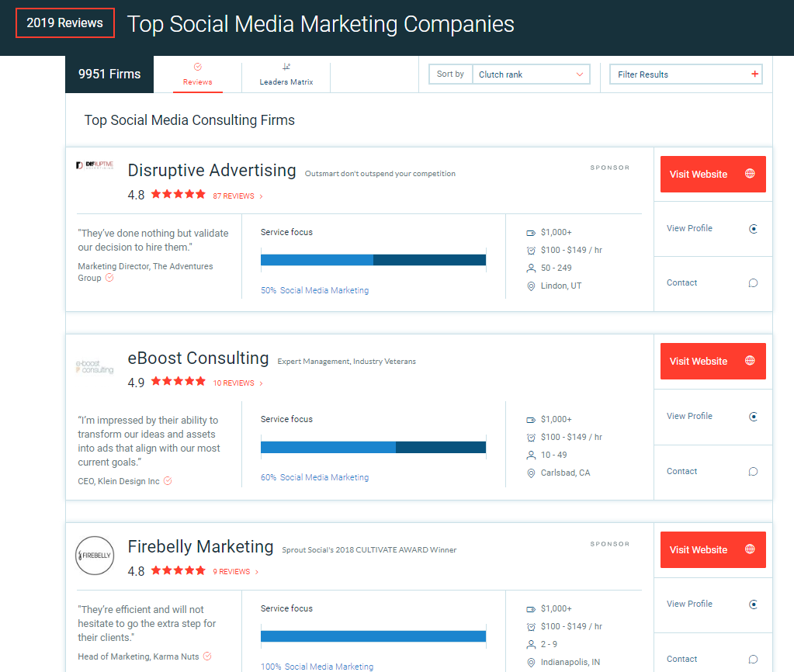Click Disruptive Advertising star rating
The height and width of the screenshot is (672, 794).
point(179,194)
